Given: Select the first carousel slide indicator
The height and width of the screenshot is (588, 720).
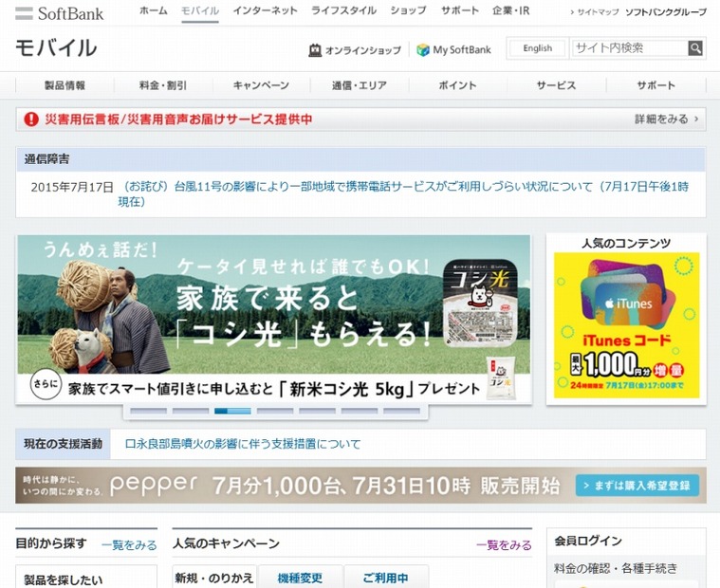Looking at the screenshot, I should click(148, 412).
